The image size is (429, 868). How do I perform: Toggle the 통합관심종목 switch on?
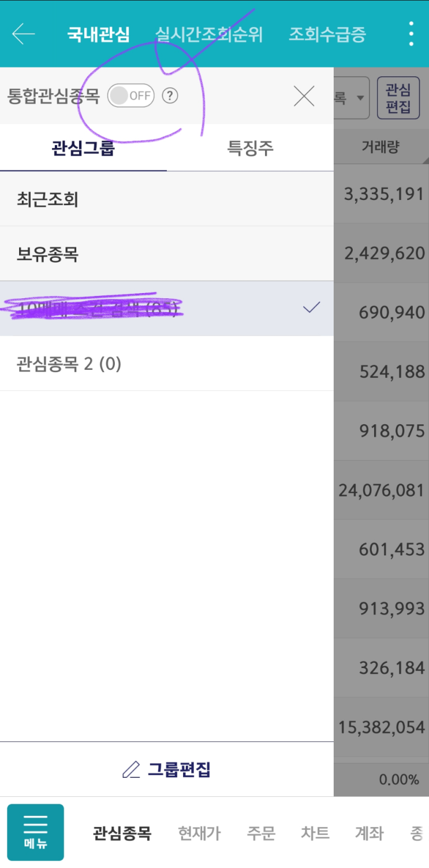[131, 96]
